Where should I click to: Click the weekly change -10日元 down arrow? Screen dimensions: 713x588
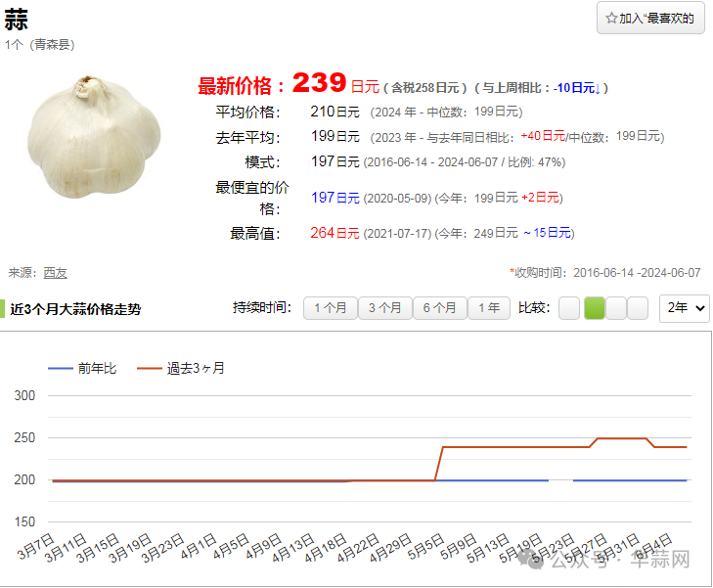click(x=577, y=88)
